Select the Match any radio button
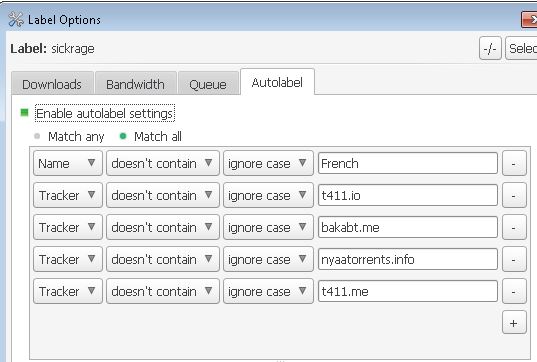This screenshot has height=362, width=537. [x=37, y=136]
